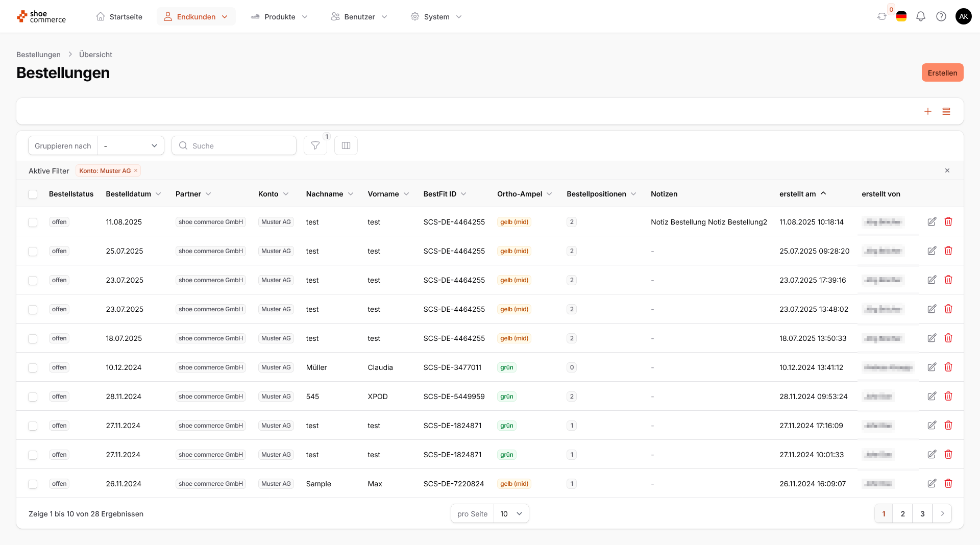Toggle the select-all checkbox in header
This screenshot has height=545, width=980.
33,194
